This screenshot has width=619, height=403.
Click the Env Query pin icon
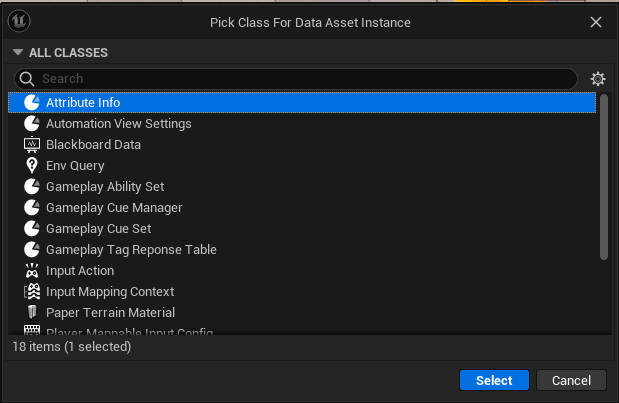point(31,165)
